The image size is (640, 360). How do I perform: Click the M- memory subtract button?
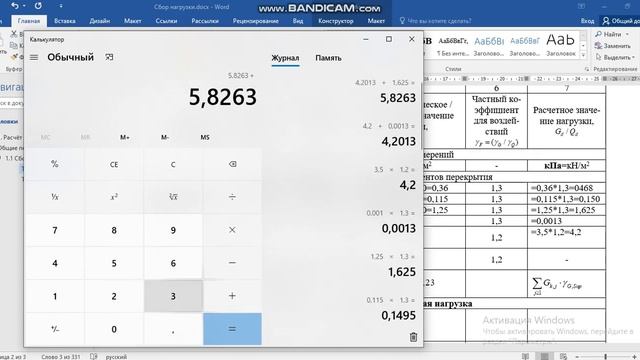(x=165, y=137)
